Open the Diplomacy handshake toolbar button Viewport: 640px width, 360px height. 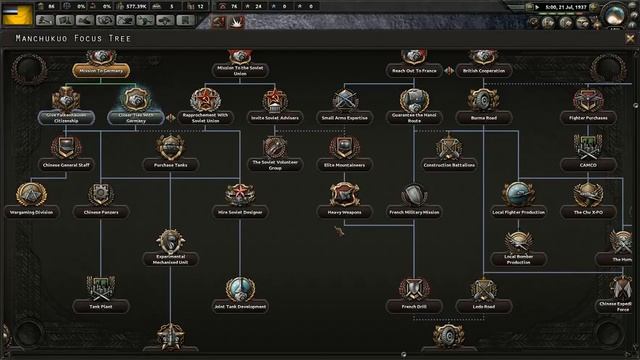(x=85, y=20)
